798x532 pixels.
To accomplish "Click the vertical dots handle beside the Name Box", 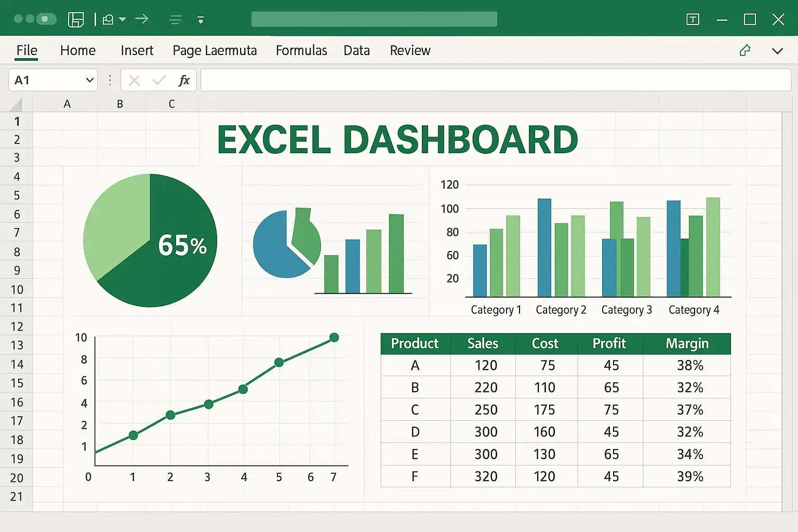I will coord(110,80).
